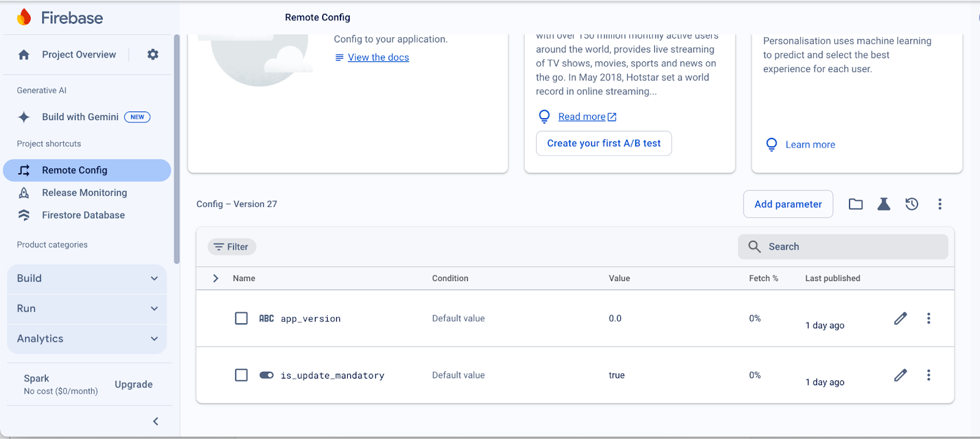980x439 pixels.
Task: Select the app_version checkbox
Action: pos(241,318)
